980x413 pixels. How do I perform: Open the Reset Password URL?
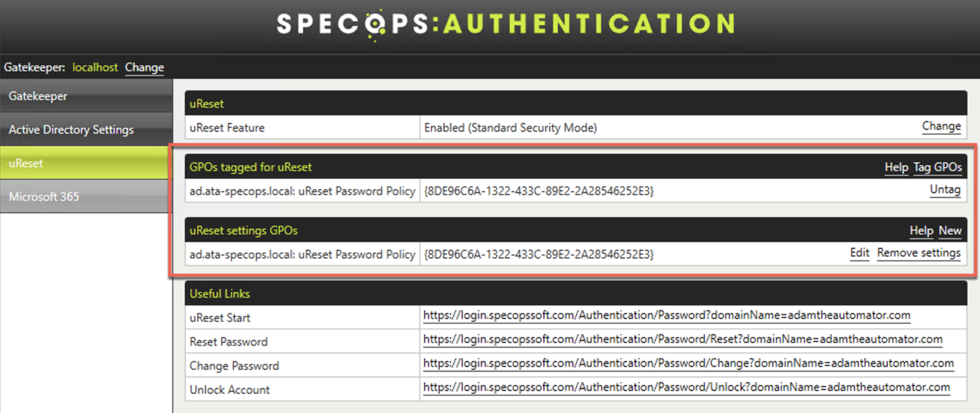coord(683,340)
